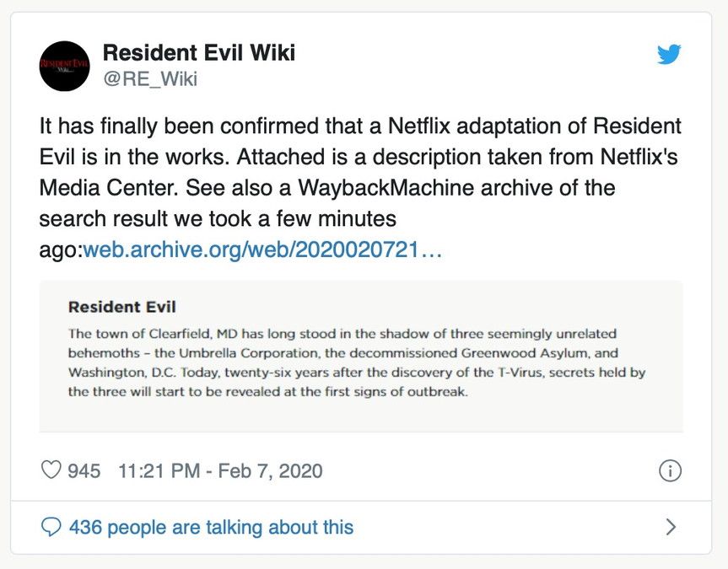Select the "Resident Evil" heading in the image
This screenshot has height=569, width=728.
122,307
